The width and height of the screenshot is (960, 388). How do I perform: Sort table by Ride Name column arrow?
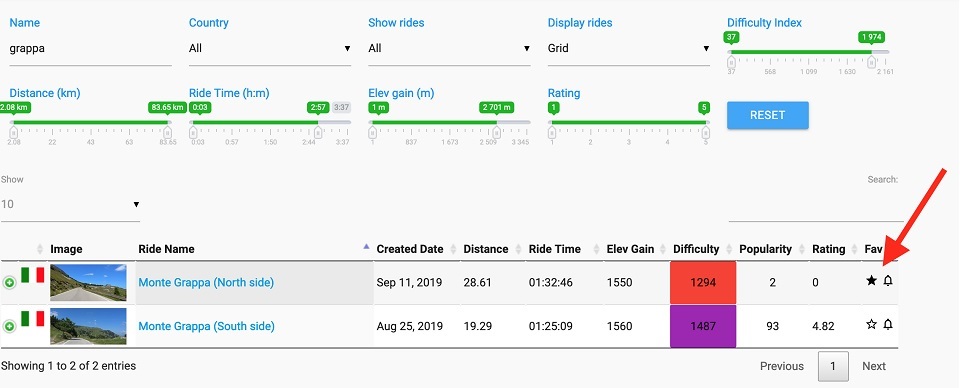click(366, 247)
